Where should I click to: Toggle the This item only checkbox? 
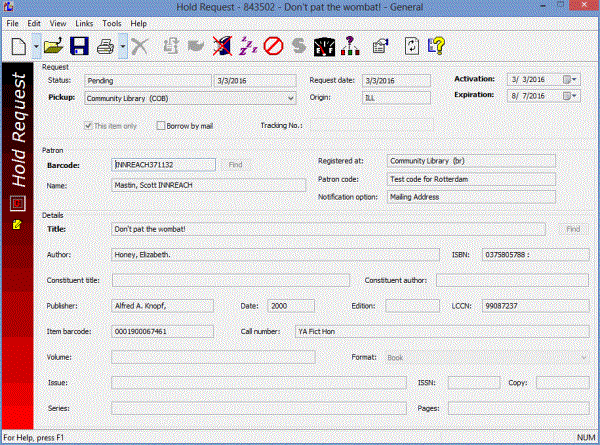tap(90, 125)
